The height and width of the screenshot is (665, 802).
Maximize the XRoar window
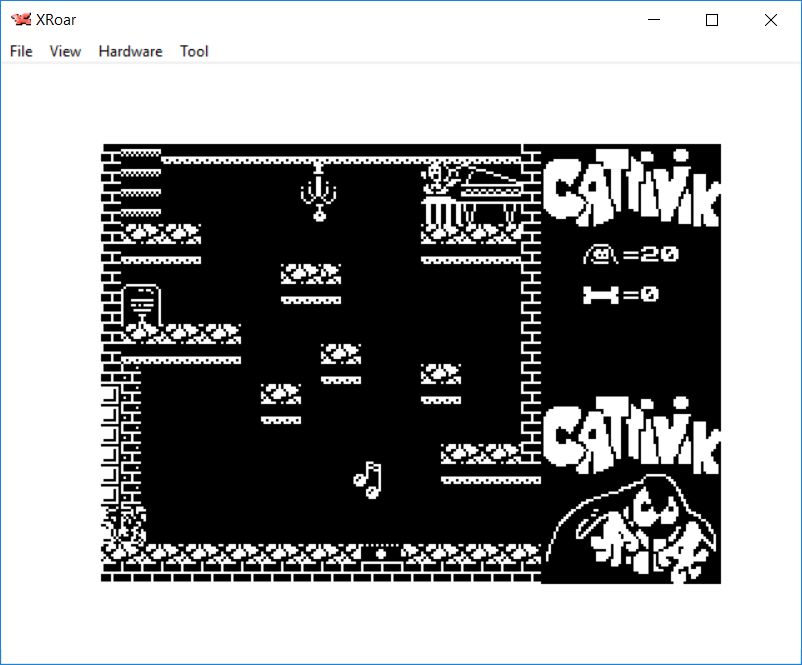712,20
